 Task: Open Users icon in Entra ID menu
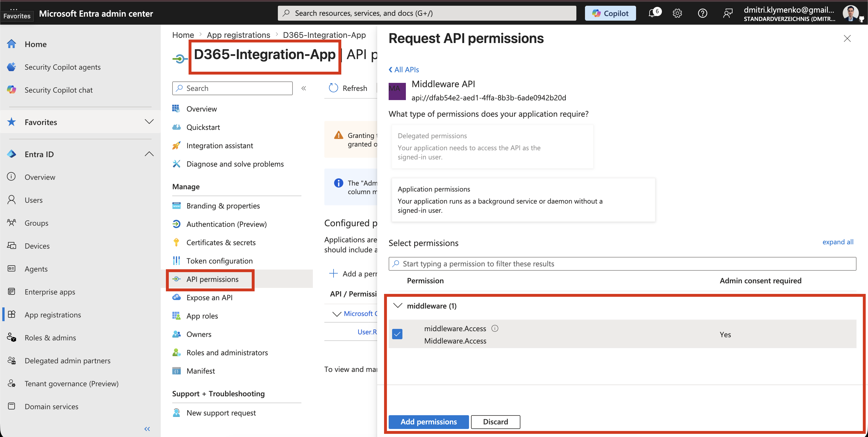point(11,200)
